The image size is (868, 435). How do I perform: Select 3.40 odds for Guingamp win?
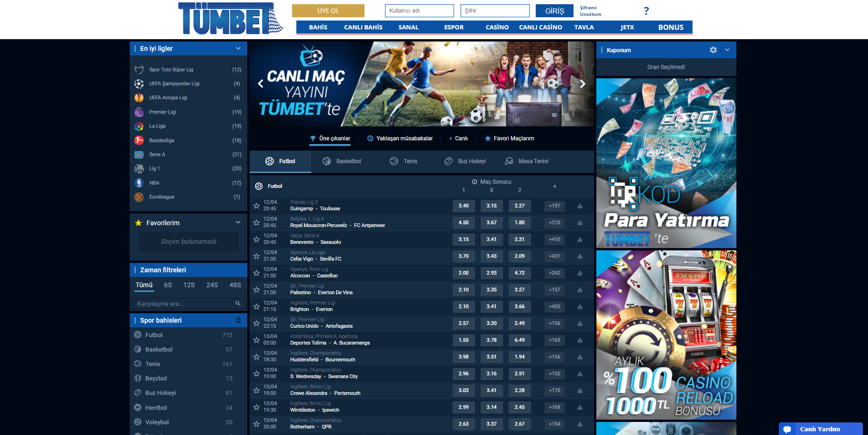click(x=463, y=206)
